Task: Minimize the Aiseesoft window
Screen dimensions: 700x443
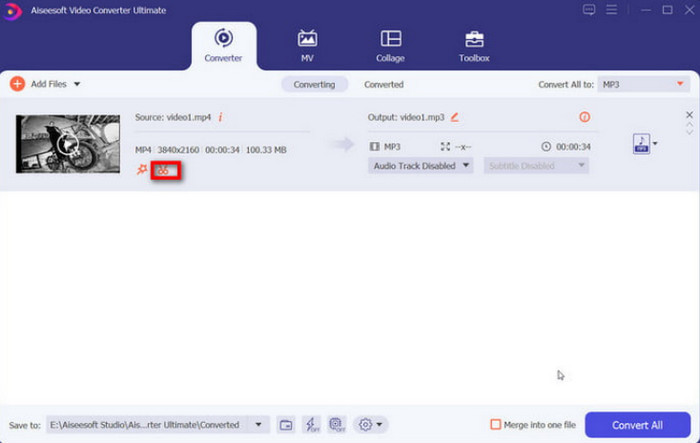Action: click(646, 10)
